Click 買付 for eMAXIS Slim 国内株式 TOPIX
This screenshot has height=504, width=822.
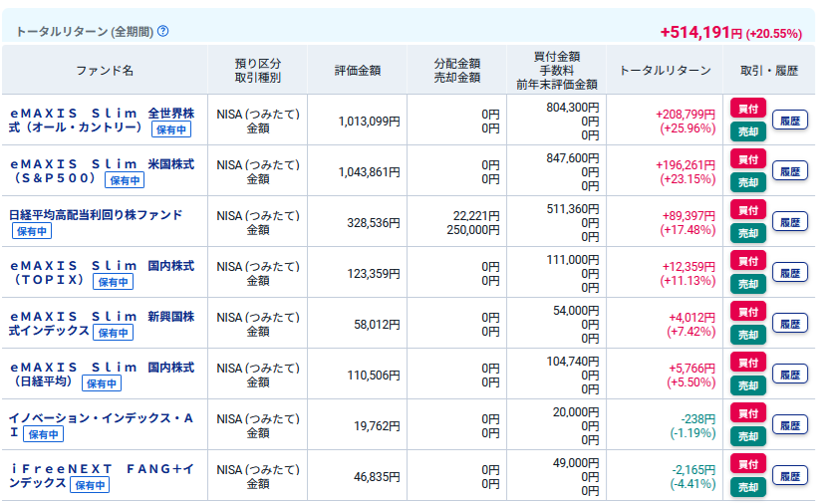click(x=748, y=261)
